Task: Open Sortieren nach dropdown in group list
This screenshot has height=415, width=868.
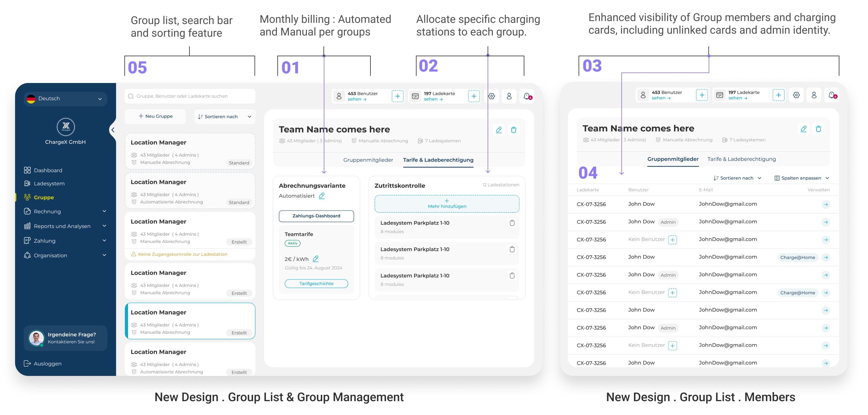Action: click(224, 116)
